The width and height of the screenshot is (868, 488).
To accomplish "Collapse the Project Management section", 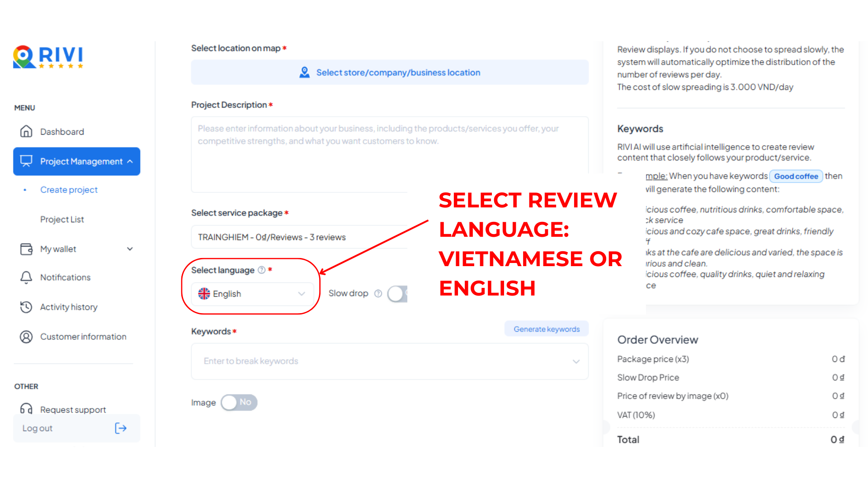I will 131,161.
